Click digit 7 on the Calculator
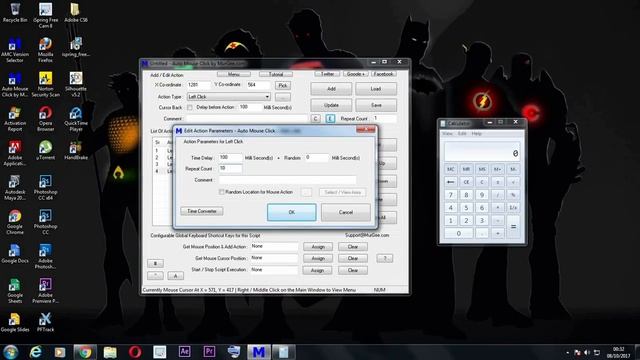640x360 pixels. [x=451, y=195]
